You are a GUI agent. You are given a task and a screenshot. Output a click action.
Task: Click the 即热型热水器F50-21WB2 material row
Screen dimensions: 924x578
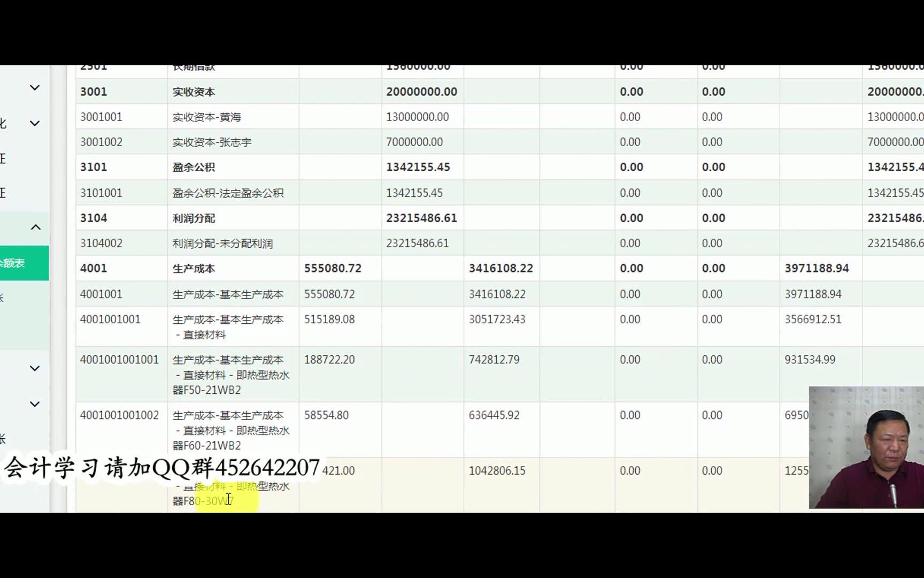click(231, 375)
